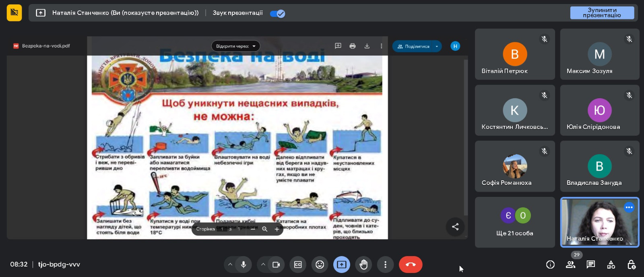Screen dimensions: 644x277
Task: Open the chat panel icon
Action: (591, 265)
